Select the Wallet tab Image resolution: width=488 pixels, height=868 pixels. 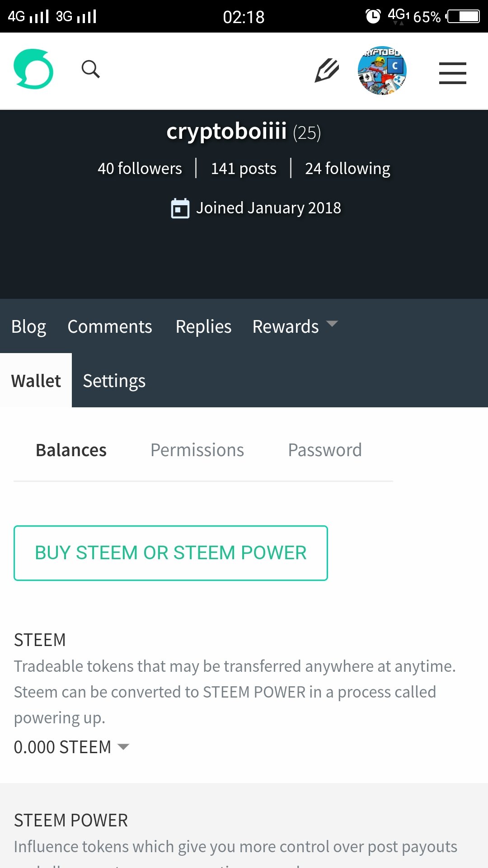[36, 381]
